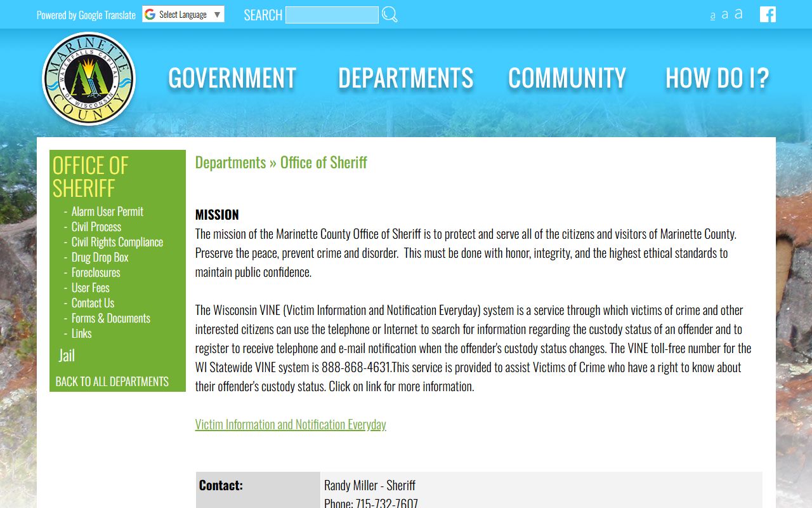
Task: Click the 'Contact:' table cell
Action: coord(258,490)
